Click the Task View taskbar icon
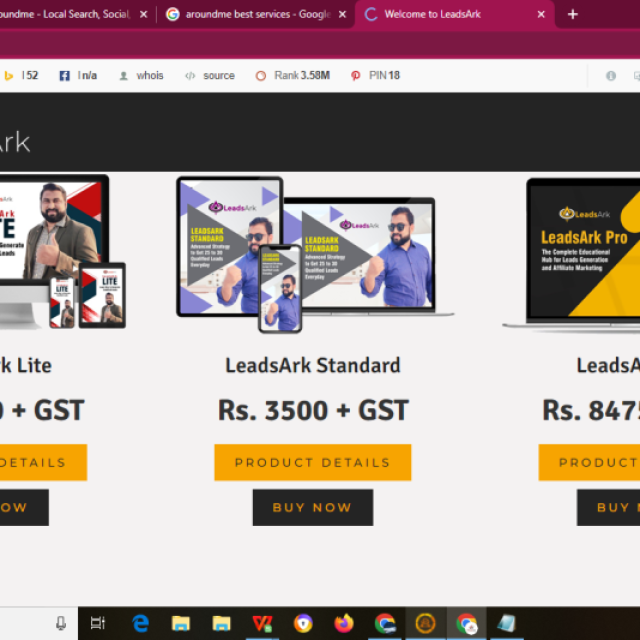640x640 pixels. point(98,623)
